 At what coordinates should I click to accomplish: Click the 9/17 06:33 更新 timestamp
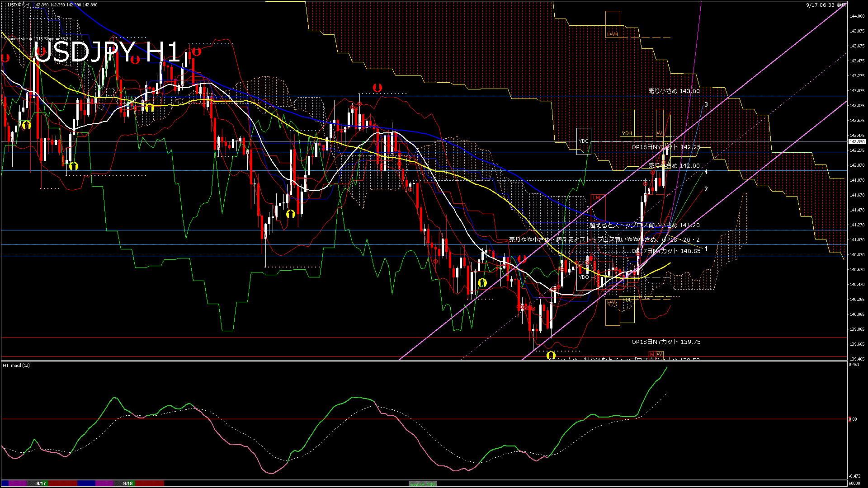point(826,5)
